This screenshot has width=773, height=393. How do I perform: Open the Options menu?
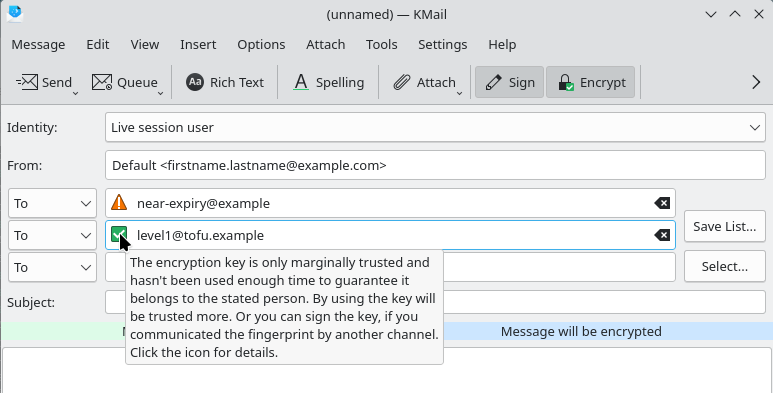point(261,44)
